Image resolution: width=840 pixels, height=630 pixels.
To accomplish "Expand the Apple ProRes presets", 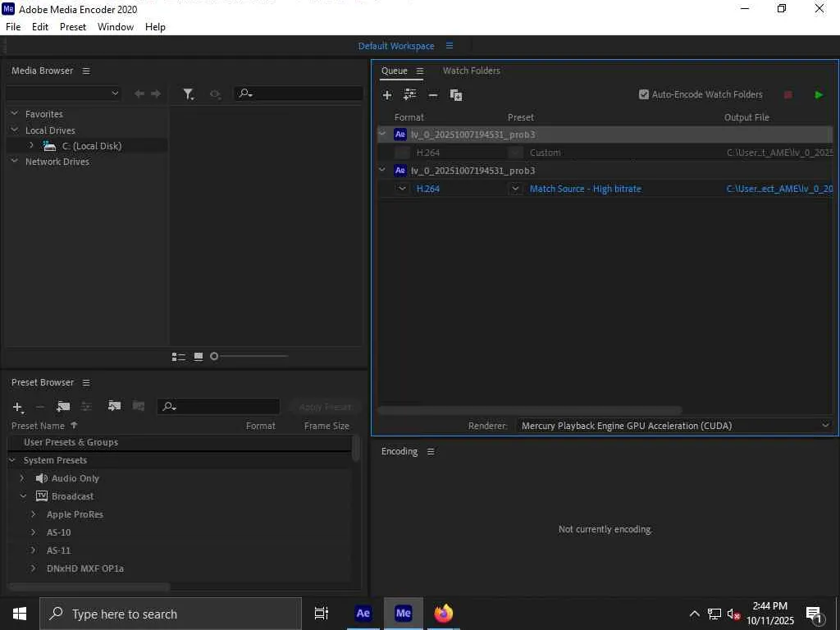I will click(33, 514).
